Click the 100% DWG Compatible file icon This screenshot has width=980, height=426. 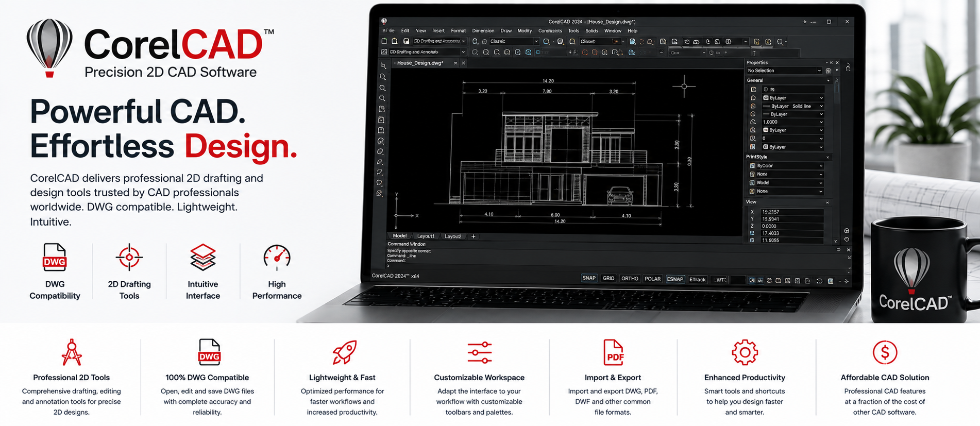(209, 352)
